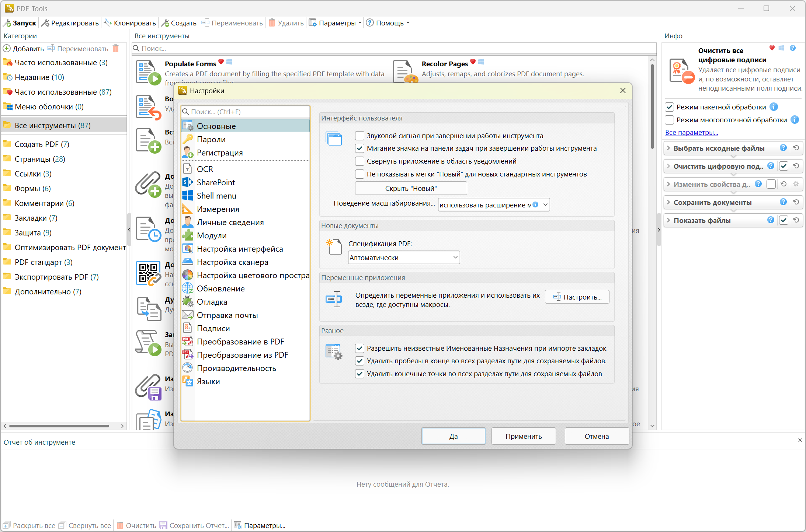
Task: Enable Режим многопоточной обработки checkbox
Action: tap(669, 120)
